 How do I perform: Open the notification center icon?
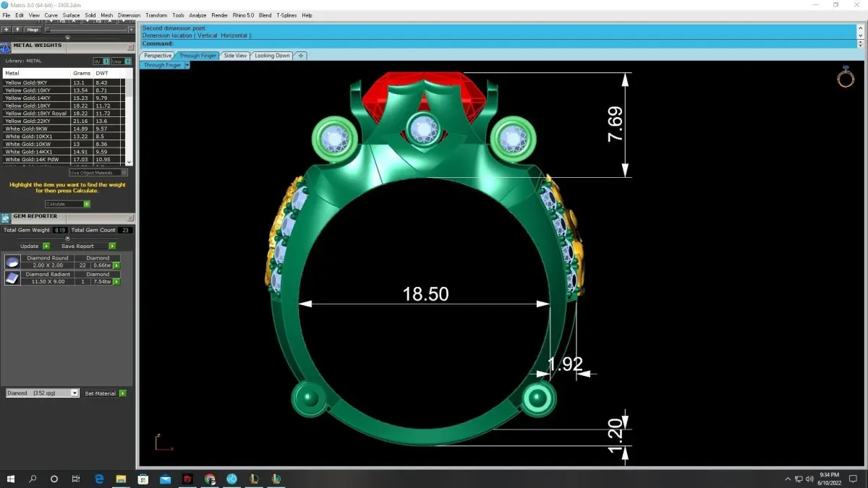tap(853, 479)
